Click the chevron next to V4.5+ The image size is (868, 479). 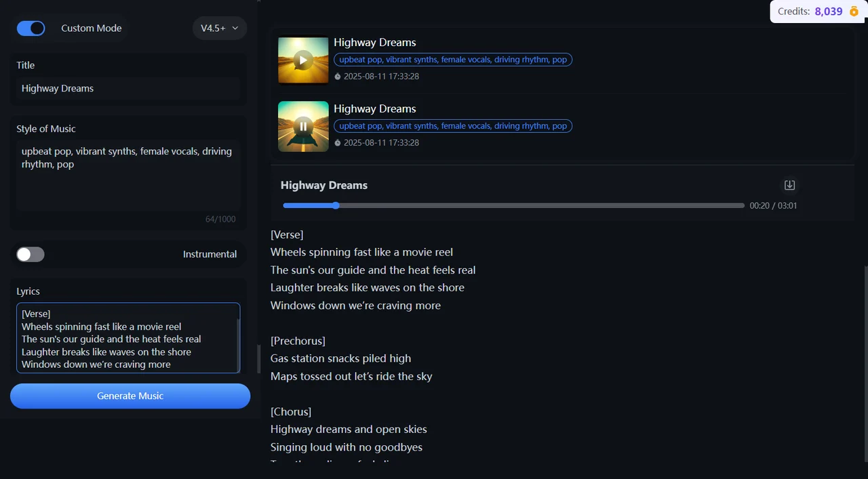coord(235,28)
